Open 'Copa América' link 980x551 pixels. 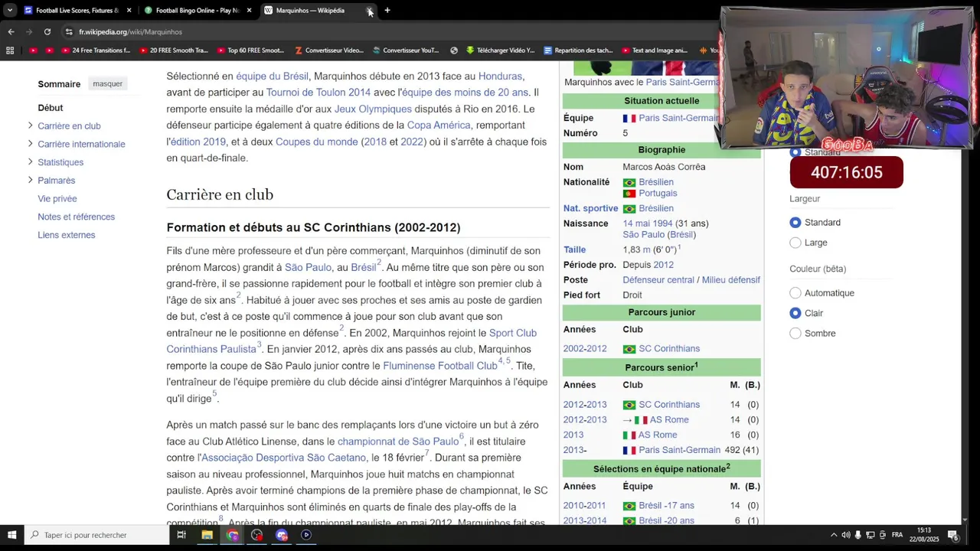(439, 125)
